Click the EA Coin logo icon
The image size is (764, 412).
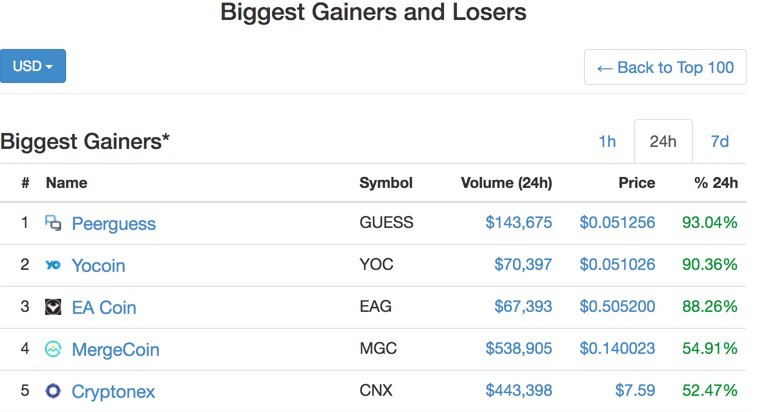(53, 307)
